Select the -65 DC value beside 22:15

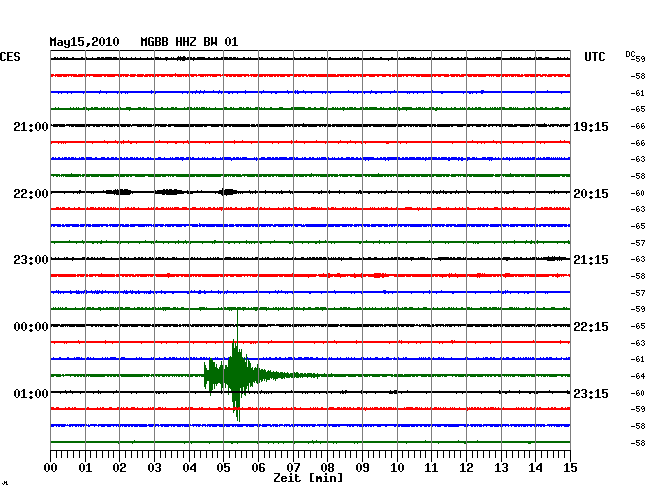[638, 326]
